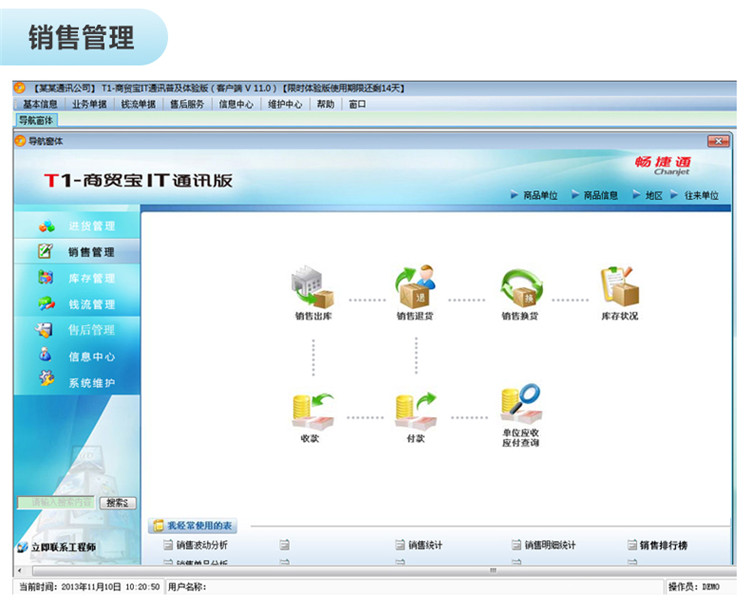Click the horizontal scrollbar track
750x603 pixels.
tap(383, 570)
